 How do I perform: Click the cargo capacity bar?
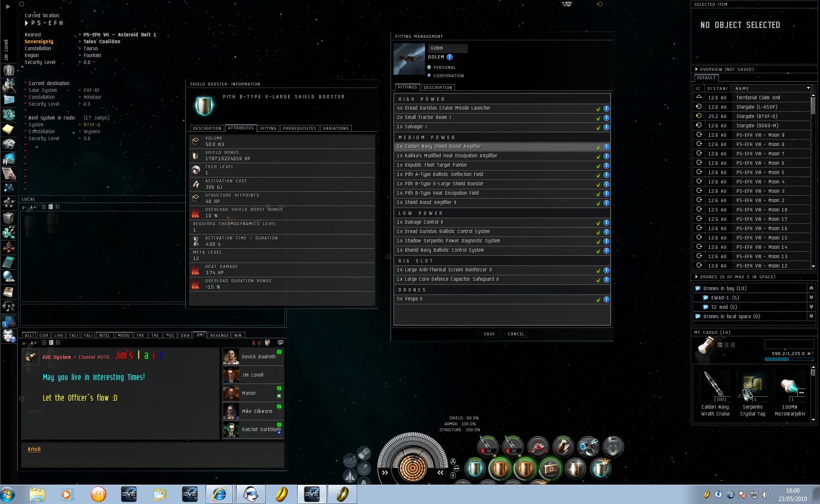coord(789,359)
